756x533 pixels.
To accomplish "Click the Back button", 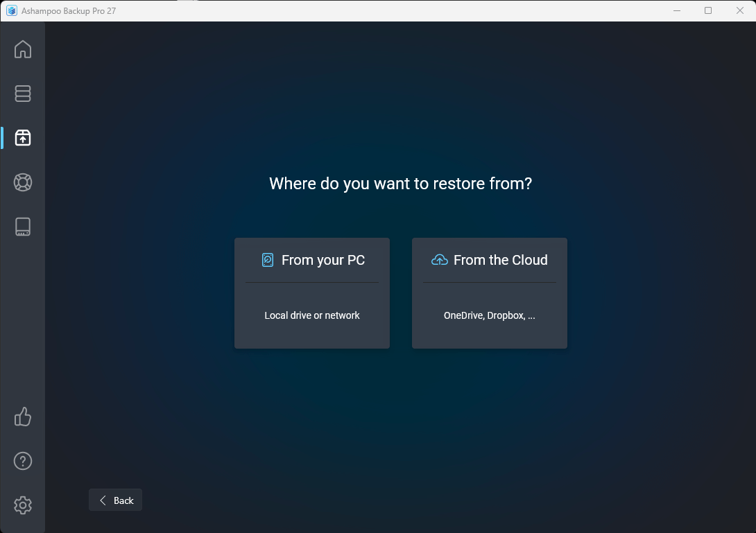I will click(x=115, y=500).
